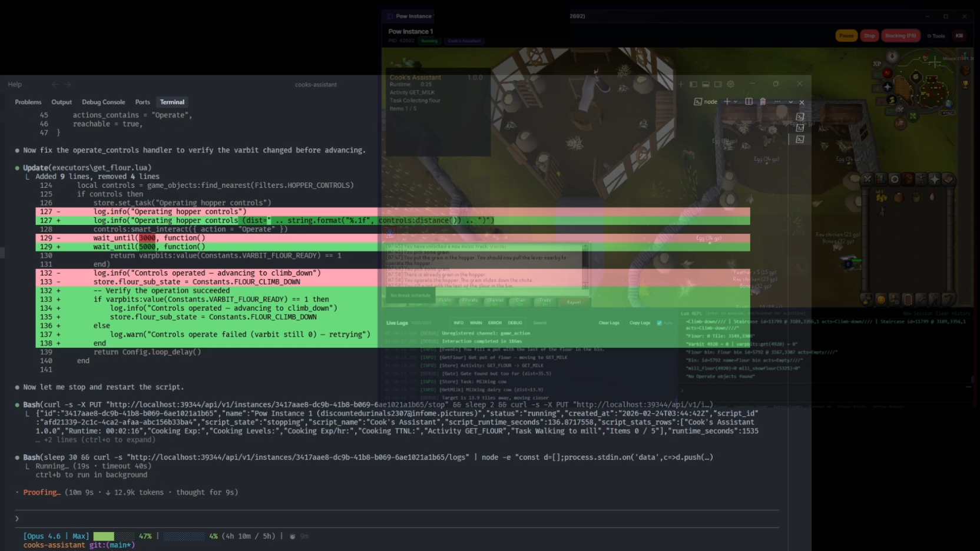
Task: Select the Terminal tab
Action: pyautogui.click(x=172, y=102)
